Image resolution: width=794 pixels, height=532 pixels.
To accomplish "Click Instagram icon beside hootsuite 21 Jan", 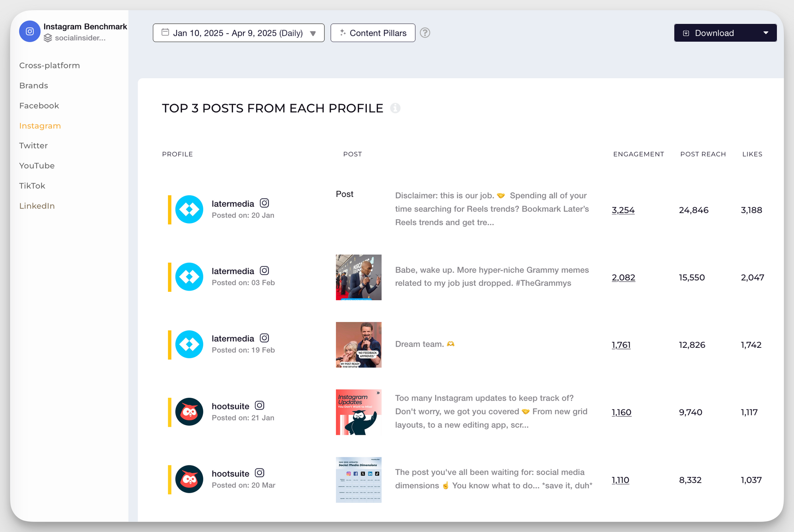I will pos(260,405).
